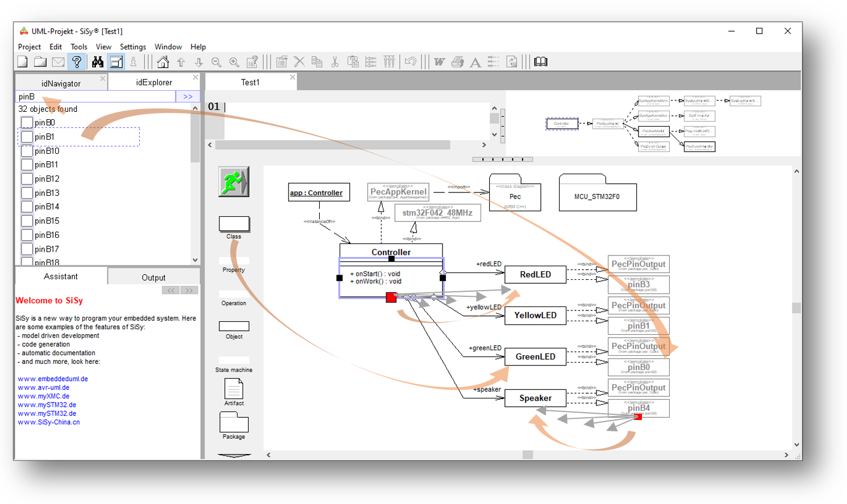Check the pinB12 checkbox
Viewport: 847px width, 504px height.
tap(27, 179)
